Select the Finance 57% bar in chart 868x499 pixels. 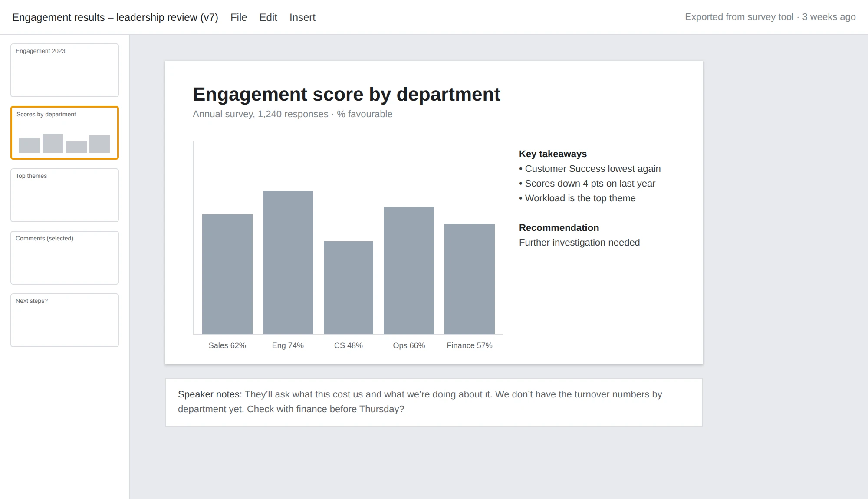click(x=470, y=279)
